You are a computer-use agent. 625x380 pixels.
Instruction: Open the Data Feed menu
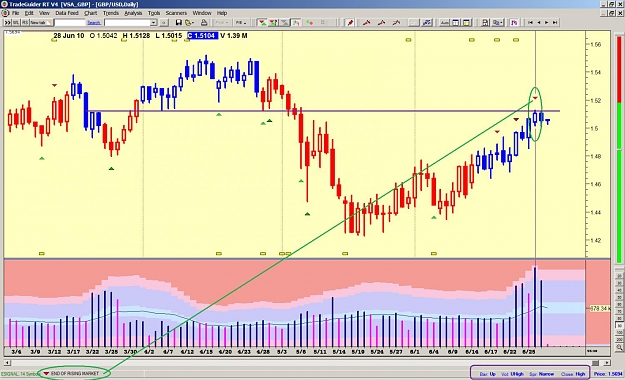point(67,13)
